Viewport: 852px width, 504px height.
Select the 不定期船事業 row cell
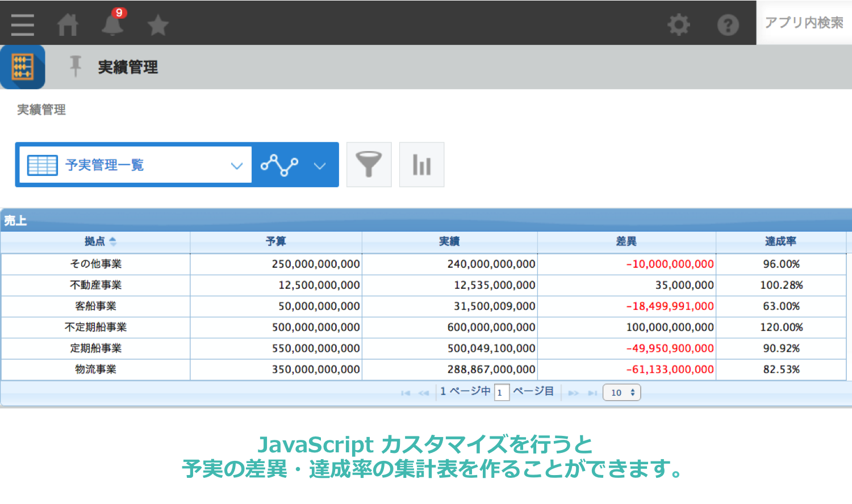click(95, 327)
